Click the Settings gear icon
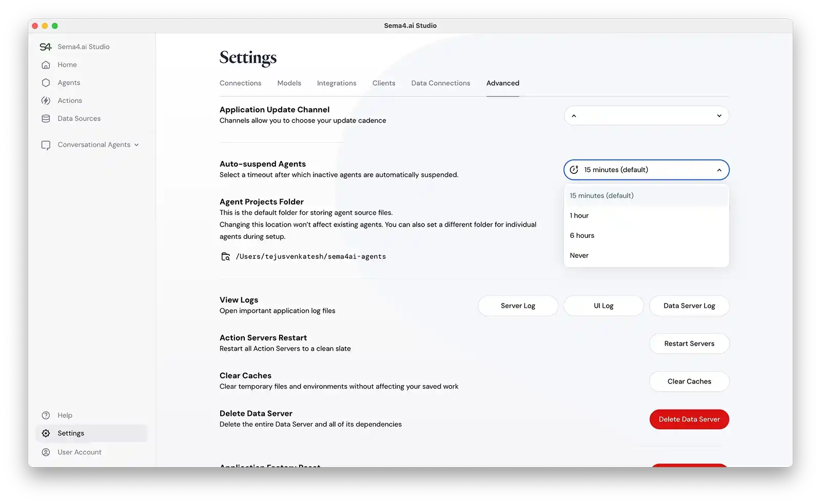This screenshot has height=504, width=821. point(46,433)
